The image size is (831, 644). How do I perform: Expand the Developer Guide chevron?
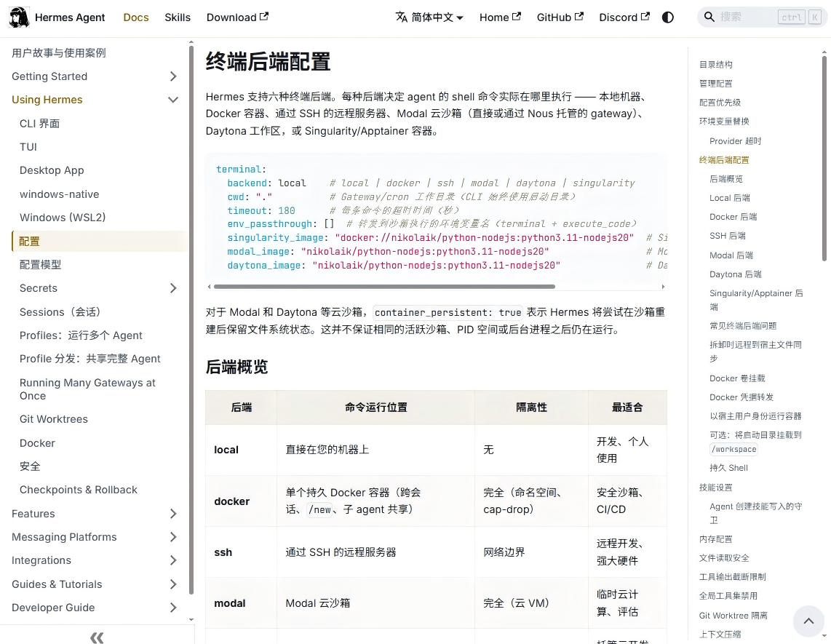coord(173,608)
